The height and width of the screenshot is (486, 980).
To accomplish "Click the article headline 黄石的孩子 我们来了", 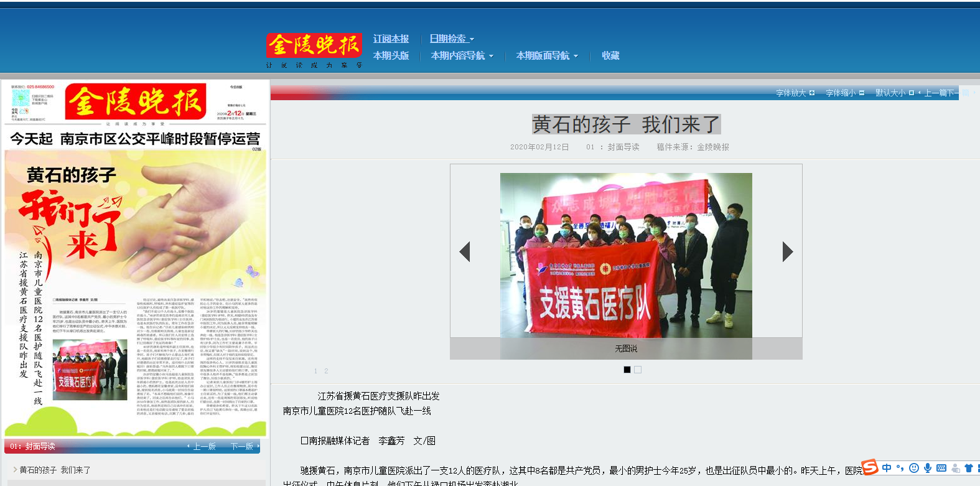I will tap(626, 124).
